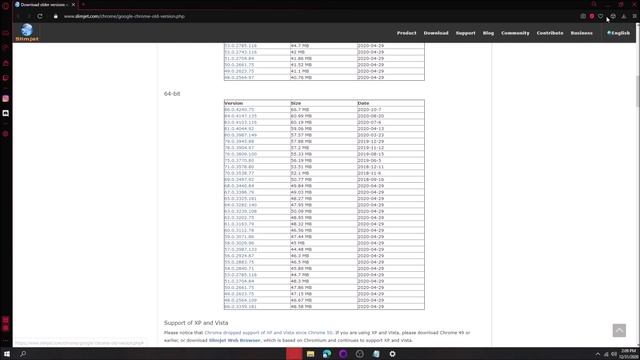
Task: Open the 75.0.3770.80 version link
Action: 239,160
